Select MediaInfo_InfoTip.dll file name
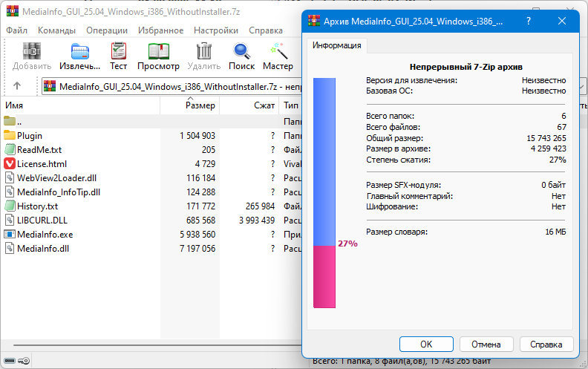The image size is (588, 369). click(x=59, y=192)
